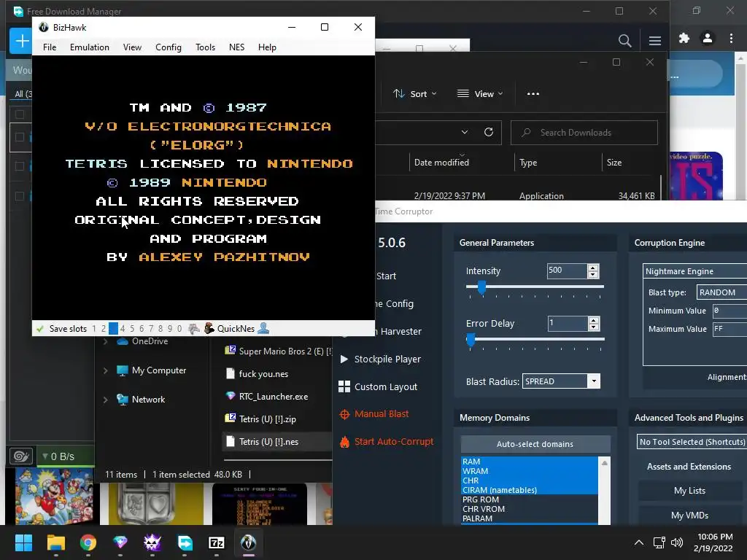Expand the Network tree node
This screenshot has height=560, width=747.
pyautogui.click(x=105, y=400)
